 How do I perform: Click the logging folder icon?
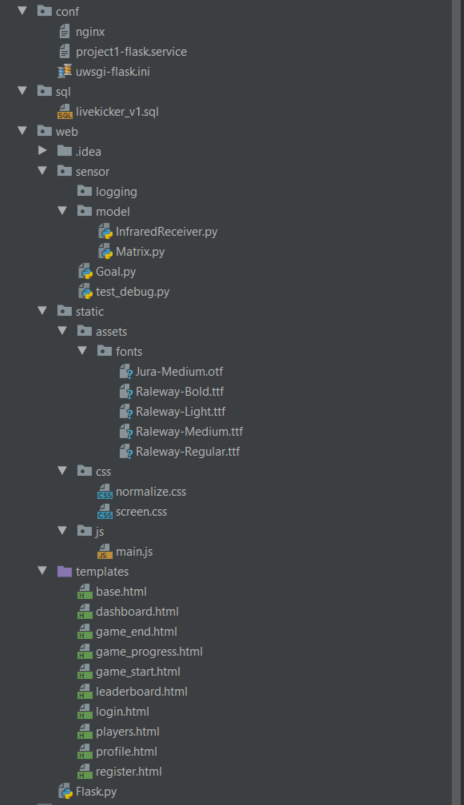tap(85, 191)
